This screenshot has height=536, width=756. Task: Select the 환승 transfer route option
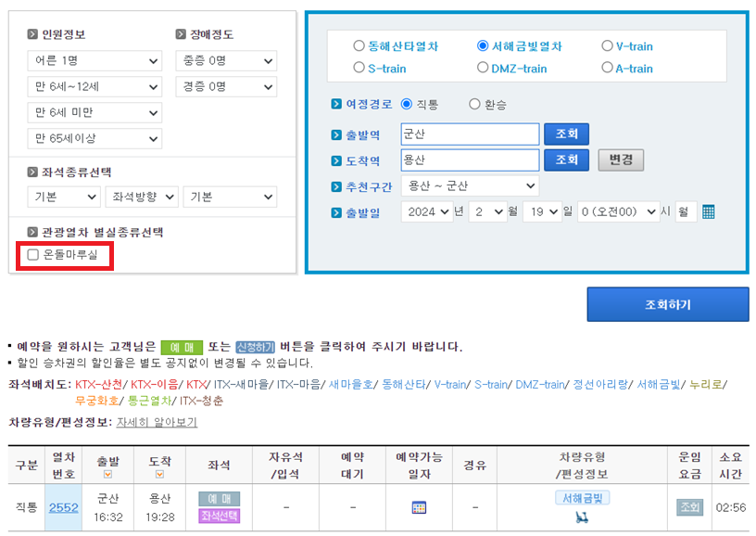pos(475,104)
